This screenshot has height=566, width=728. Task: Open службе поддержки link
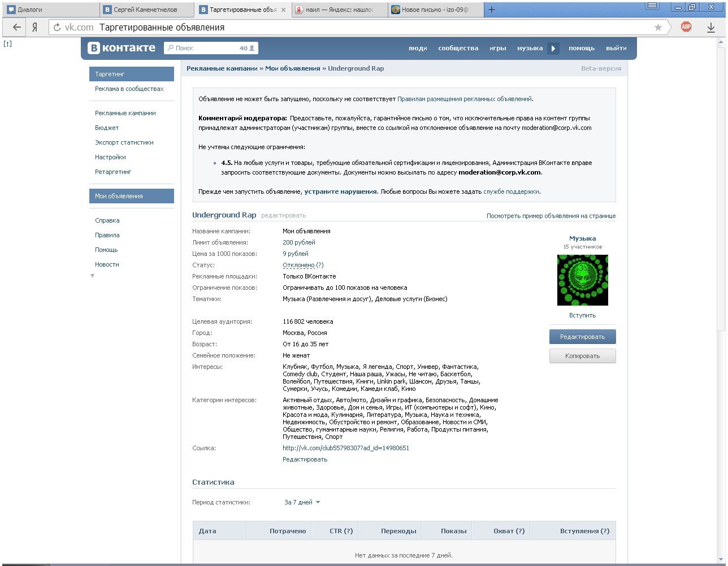(511, 191)
